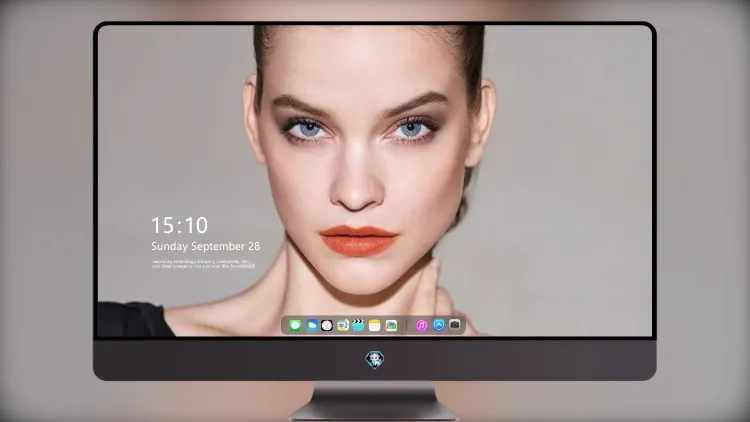Screen dimensions: 750x422
Task: Click the Sunday September 28 date
Action: coord(206,246)
